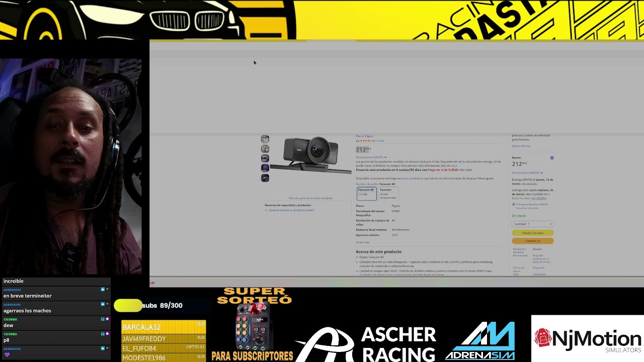Click the 'Disponible' link in the buy box
The width and height of the screenshot is (644, 362).
click(x=538, y=268)
